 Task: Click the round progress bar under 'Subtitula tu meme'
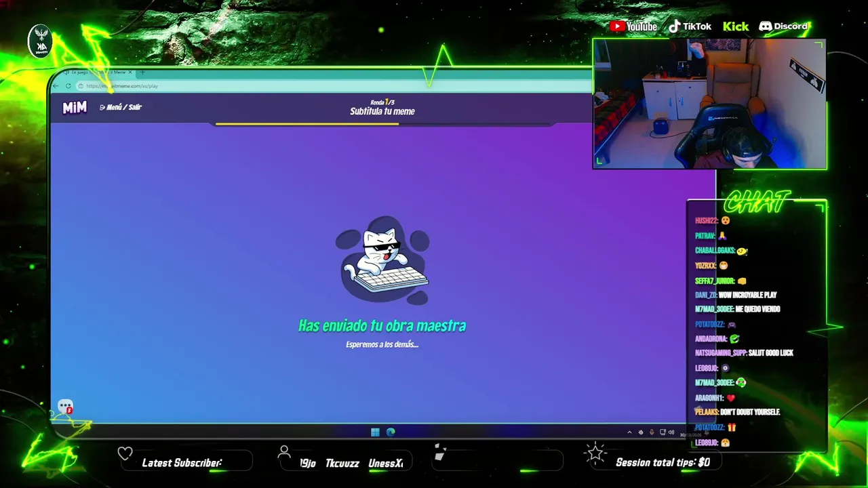pos(384,124)
